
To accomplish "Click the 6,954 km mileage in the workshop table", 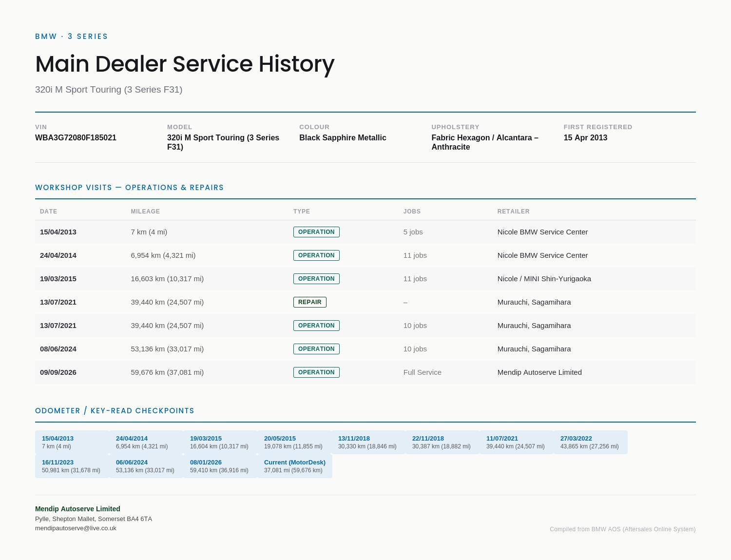I will (163, 255).
